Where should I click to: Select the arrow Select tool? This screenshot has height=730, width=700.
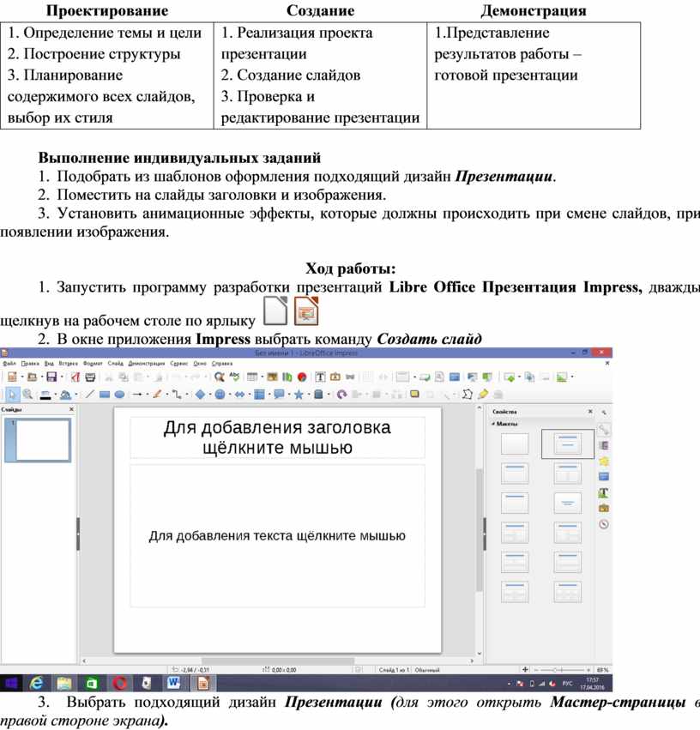point(12,395)
